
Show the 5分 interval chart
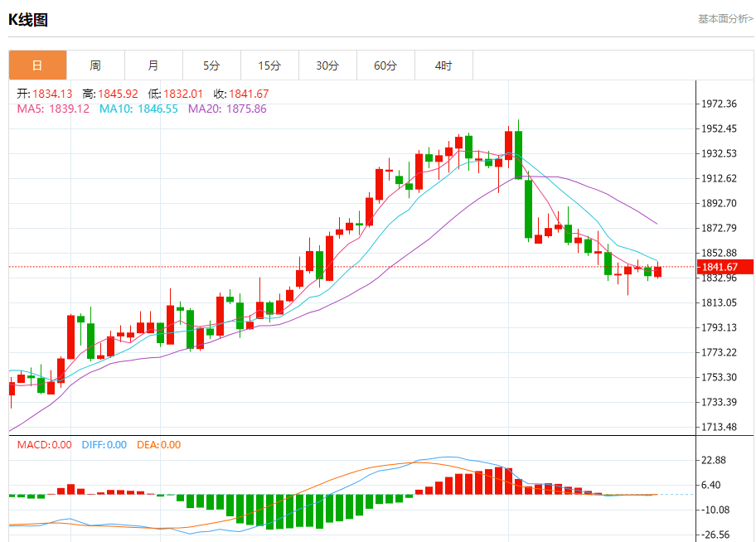pos(211,65)
